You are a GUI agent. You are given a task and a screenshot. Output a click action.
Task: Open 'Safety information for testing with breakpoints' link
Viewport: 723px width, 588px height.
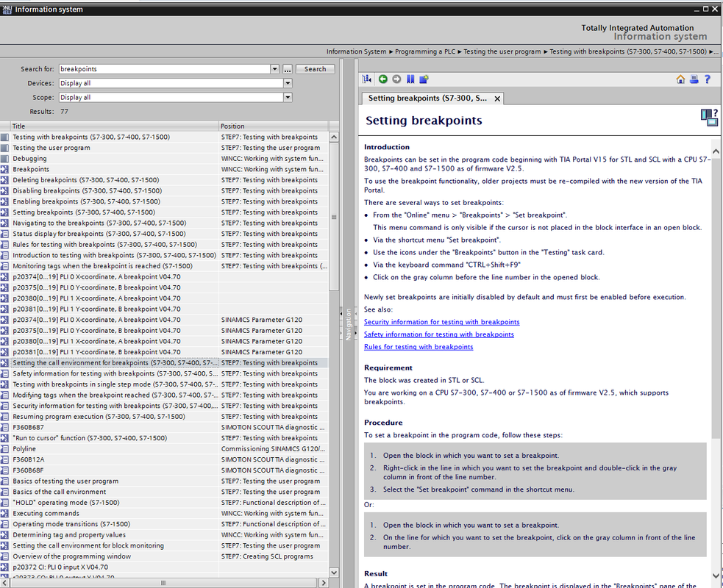point(439,334)
